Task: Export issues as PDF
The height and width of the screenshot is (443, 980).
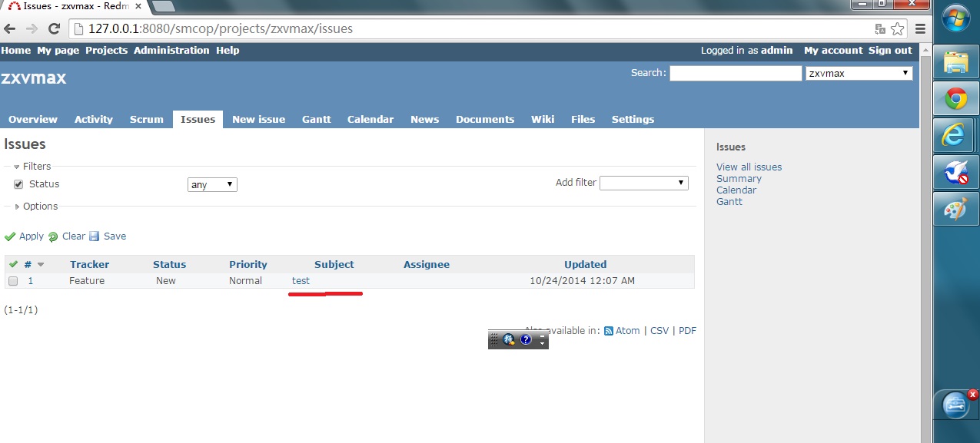Action: point(687,331)
